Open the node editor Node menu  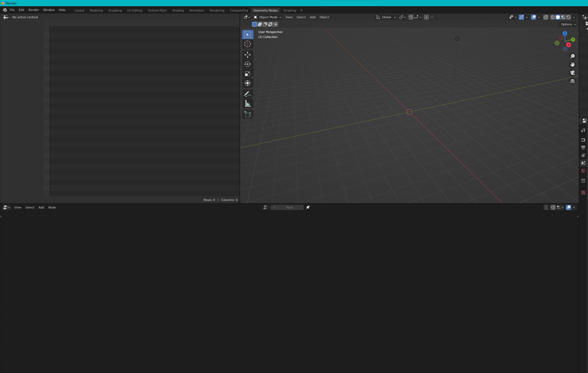pyautogui.click(x=52, y=207)
